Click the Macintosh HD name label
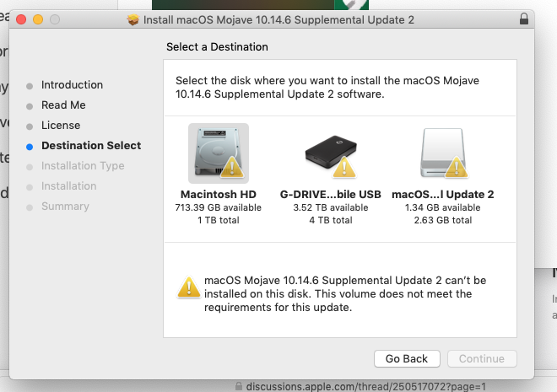 pos(219,195)
